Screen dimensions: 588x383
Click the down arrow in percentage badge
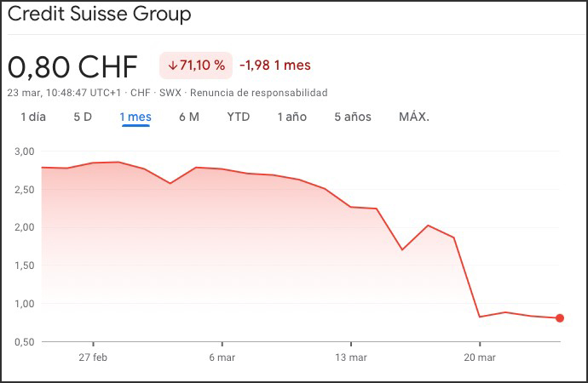pyautogui.click(x=173, y=66)
